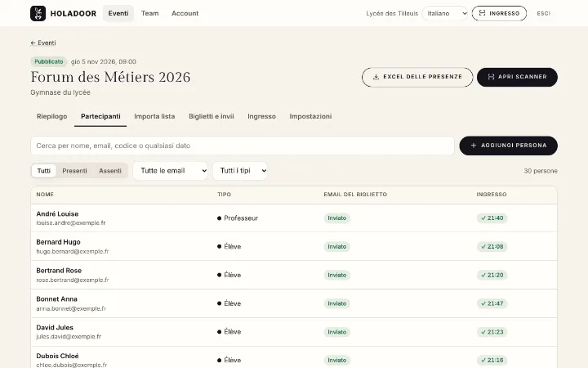The height and width of the screenshot is (368, 588).
Task: Open the David Jules row
Action: pyautogui.click(x=294, y=332)
